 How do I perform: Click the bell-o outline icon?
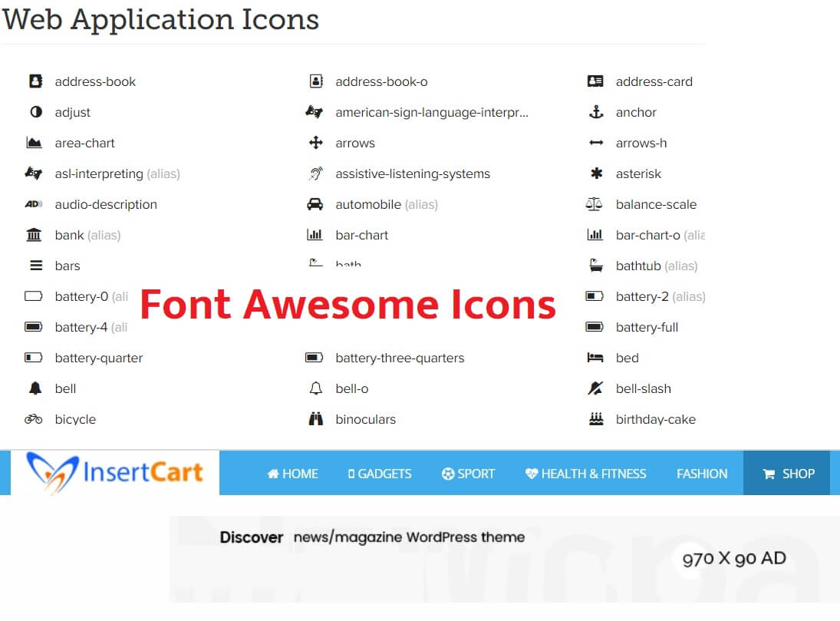pos(316,388)
